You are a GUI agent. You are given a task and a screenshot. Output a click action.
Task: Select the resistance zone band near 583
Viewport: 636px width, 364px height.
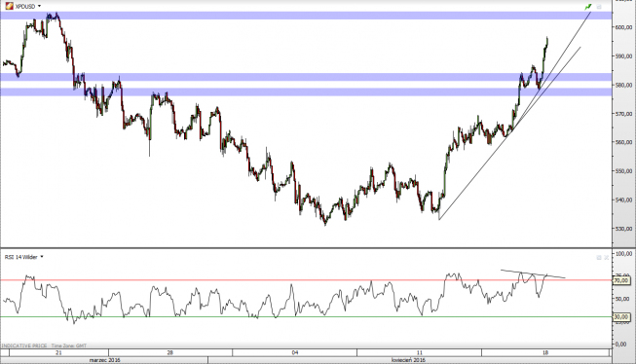306,77
